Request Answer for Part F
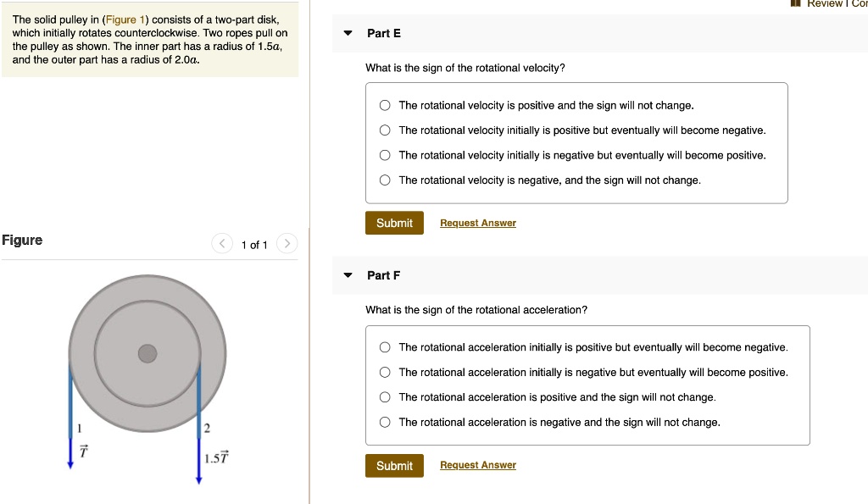Screen dimensions: 868x504 pos(477,464)
